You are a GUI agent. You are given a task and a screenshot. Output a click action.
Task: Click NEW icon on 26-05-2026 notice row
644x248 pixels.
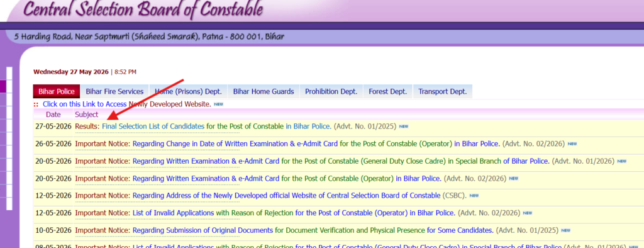[572, 144]
